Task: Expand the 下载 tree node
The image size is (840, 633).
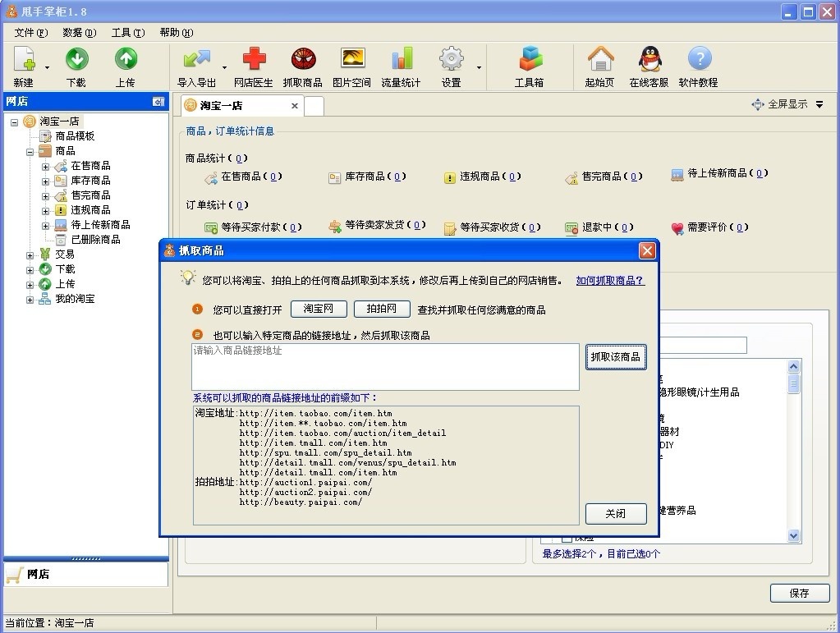Action: tap(30, 270)
